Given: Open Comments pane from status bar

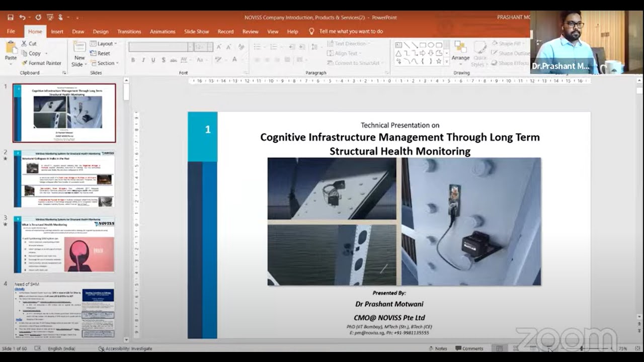Looking at the screenshot, I should (469, 348).
